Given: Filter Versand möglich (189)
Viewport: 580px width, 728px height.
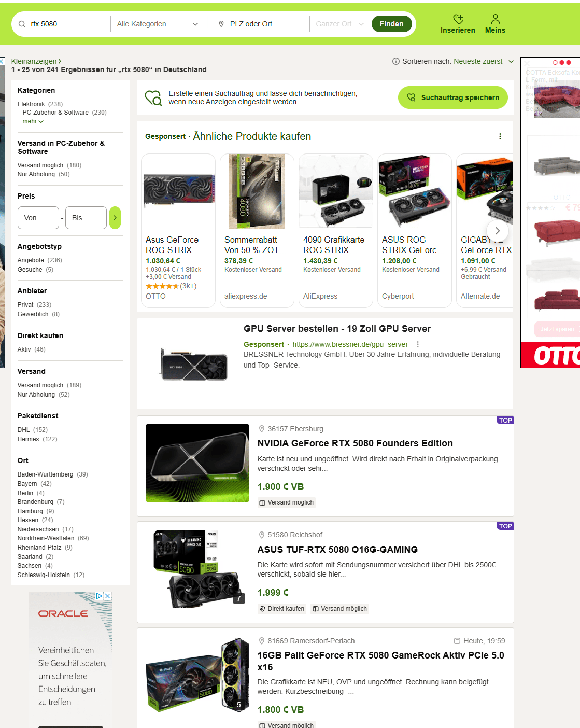Looking at the screenshot, I should [40, 385].
